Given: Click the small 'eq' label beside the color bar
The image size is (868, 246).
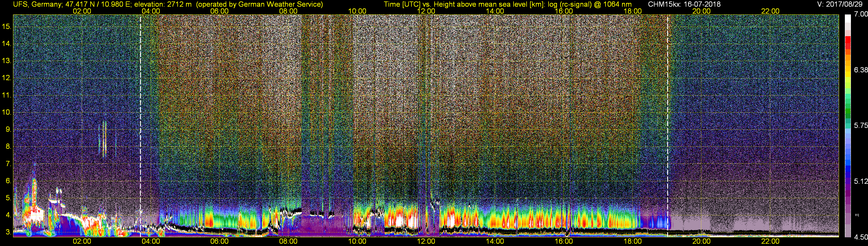Looking at the screenshot, I should click(x=857, y=215).
